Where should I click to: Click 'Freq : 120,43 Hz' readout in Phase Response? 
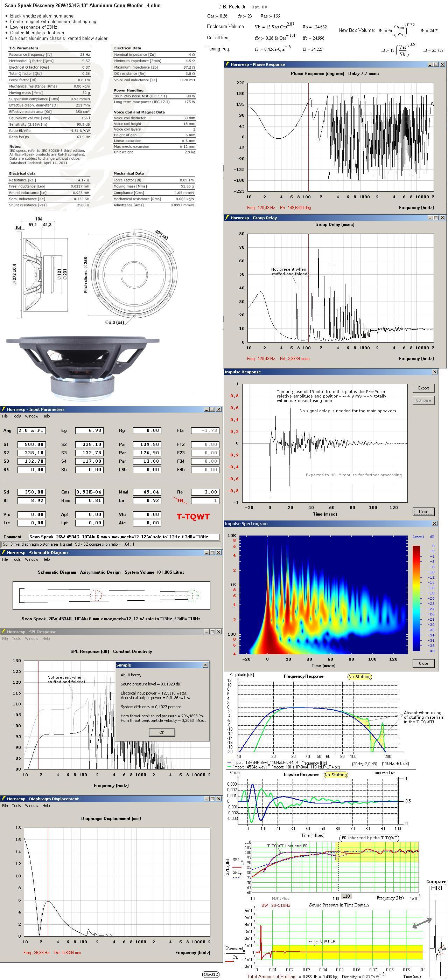pos(261,208)
